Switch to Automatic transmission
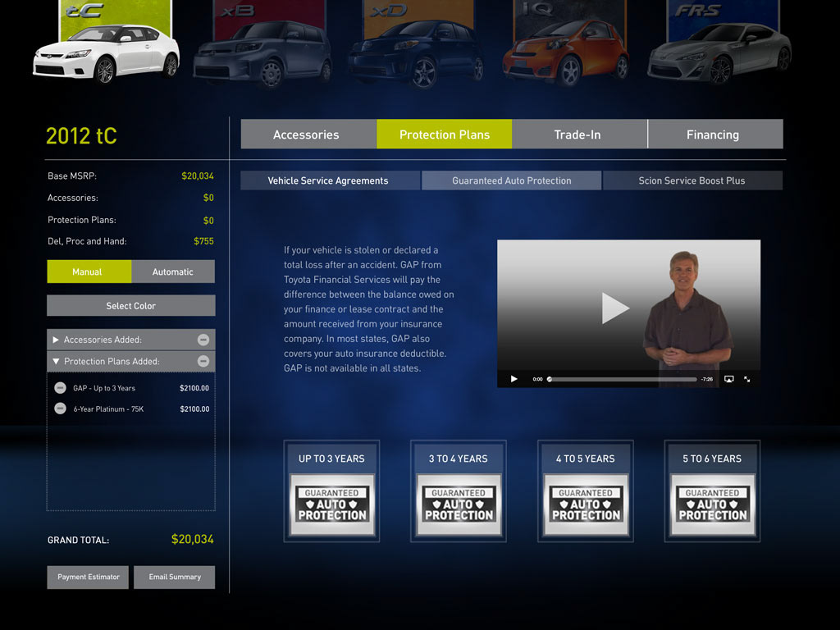840x630 pixels. (x=173, y=272)
